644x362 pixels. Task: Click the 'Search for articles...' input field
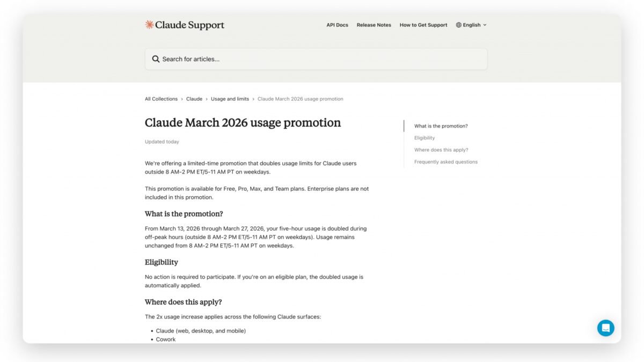(316, 58)
